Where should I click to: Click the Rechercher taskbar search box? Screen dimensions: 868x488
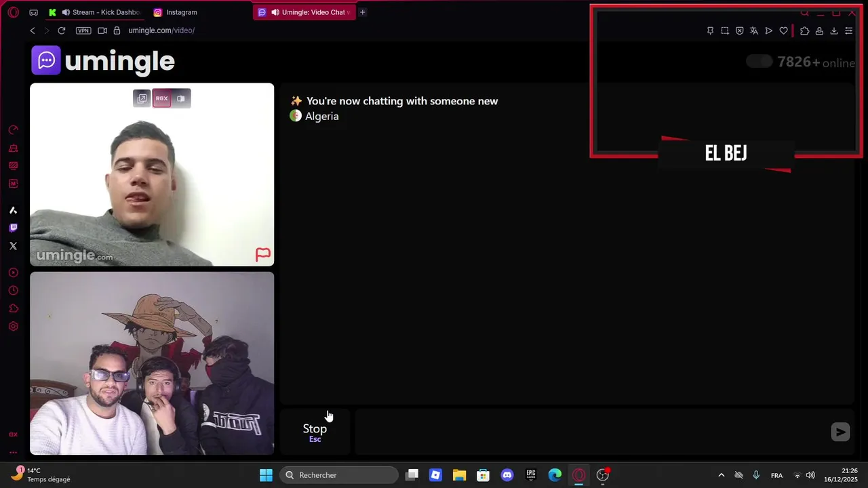point(339,475)
